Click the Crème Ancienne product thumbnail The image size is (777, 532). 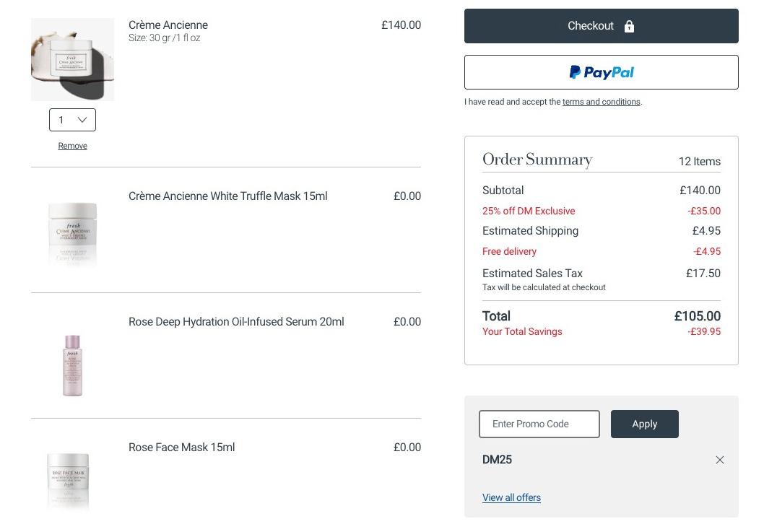click(x=72, y=59)
